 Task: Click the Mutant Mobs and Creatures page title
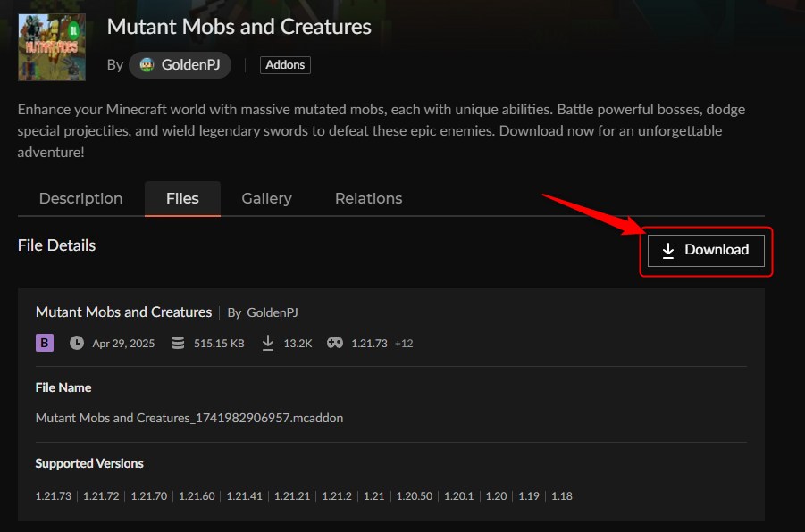point(239,27)
